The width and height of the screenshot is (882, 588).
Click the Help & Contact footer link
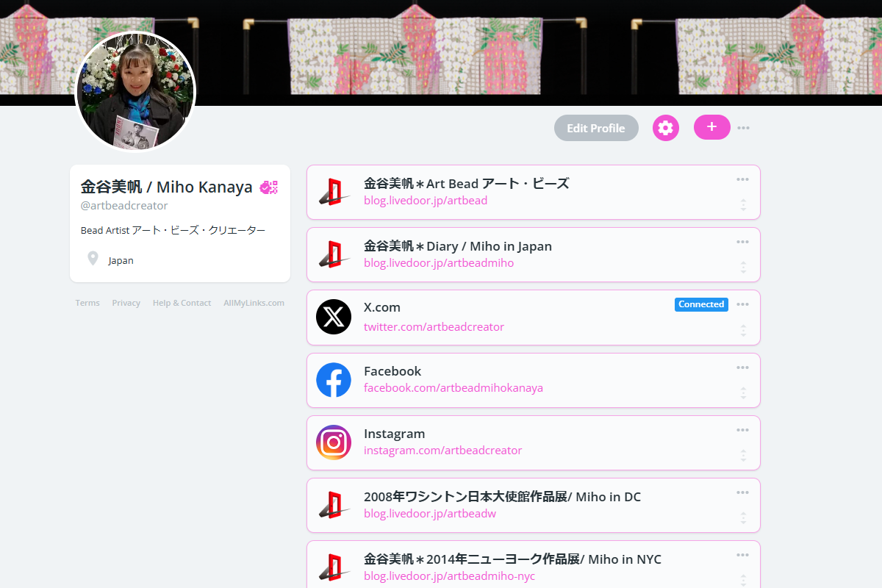(182, 303)
